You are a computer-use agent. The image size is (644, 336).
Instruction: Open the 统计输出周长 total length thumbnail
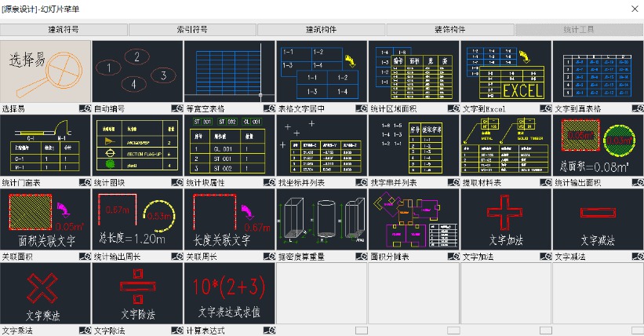point(137,220)
